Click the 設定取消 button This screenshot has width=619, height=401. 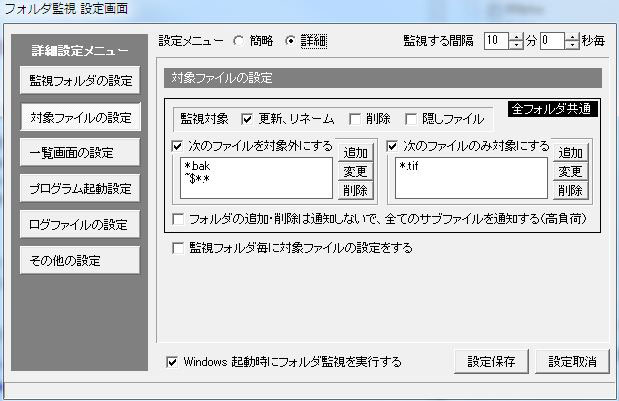[572, 361]
